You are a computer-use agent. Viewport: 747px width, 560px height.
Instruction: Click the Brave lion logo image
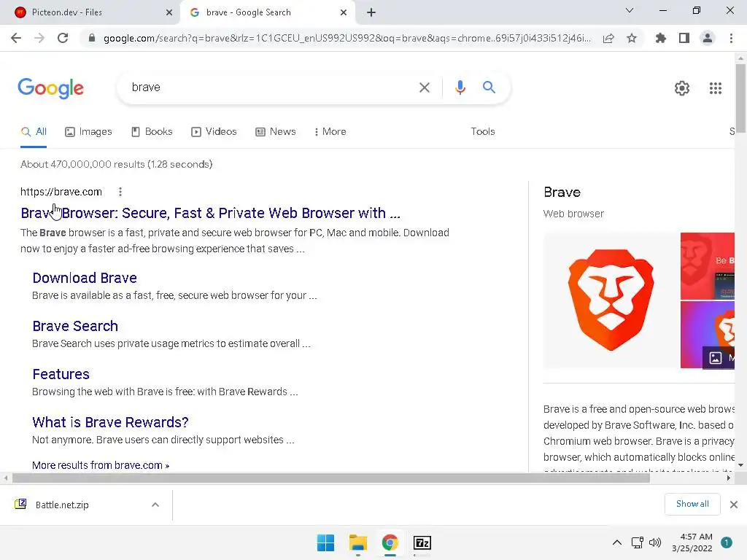[x=611, y=300]
